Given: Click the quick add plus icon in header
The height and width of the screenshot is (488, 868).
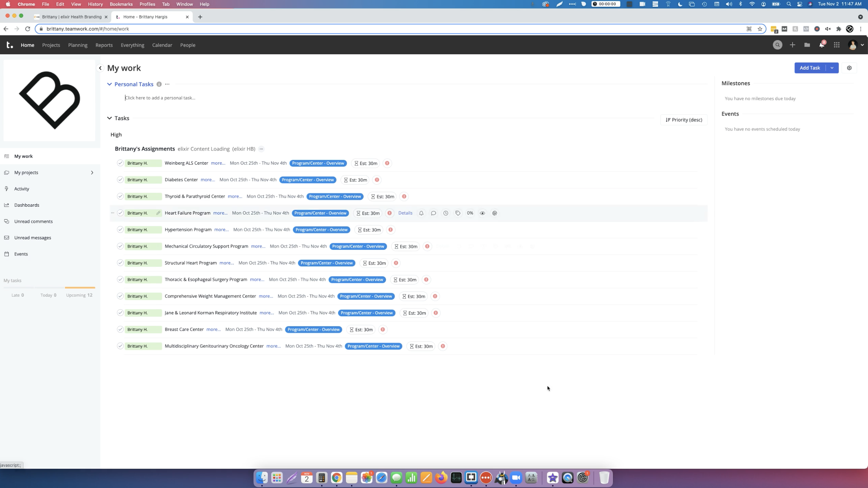Looking at the screenshot, I should [x=792, y=45].
